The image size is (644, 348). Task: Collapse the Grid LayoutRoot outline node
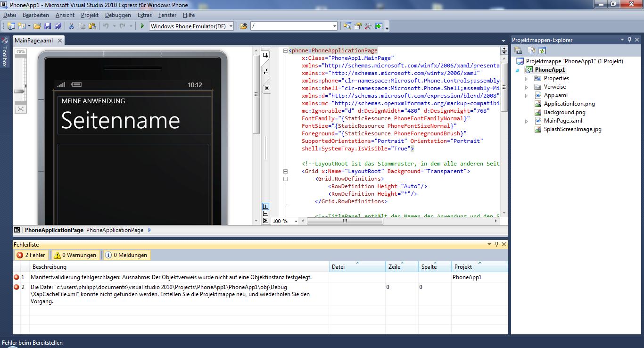click(285, 171)
